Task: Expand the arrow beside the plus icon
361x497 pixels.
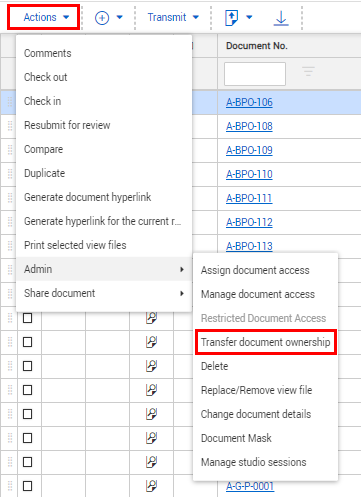Action: pos(120,17)
